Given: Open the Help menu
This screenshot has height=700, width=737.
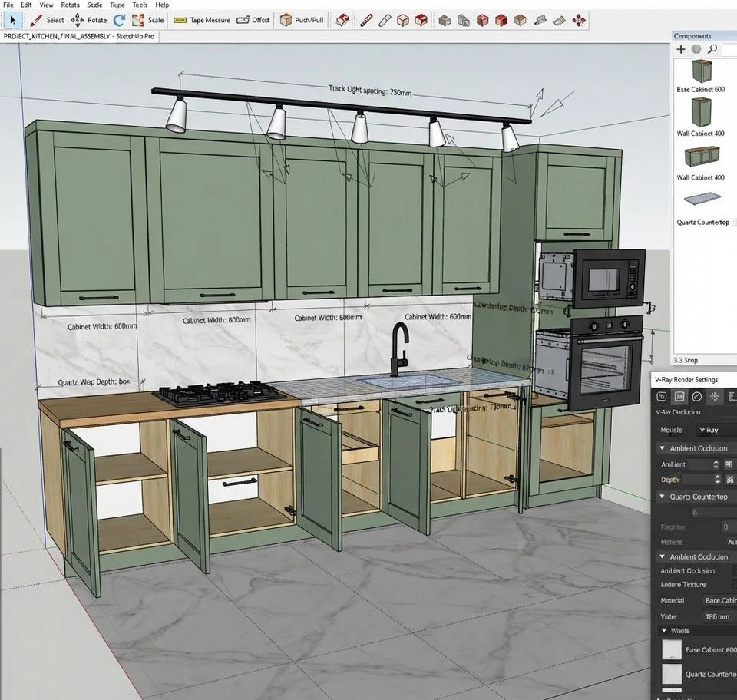Looking at the screenshot, I should click(162, 5).
